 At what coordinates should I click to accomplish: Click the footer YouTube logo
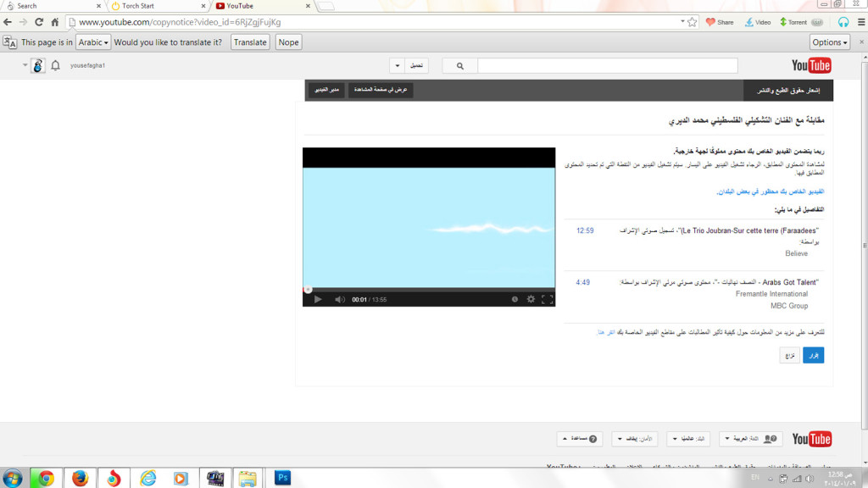click(x=811, y=439)
